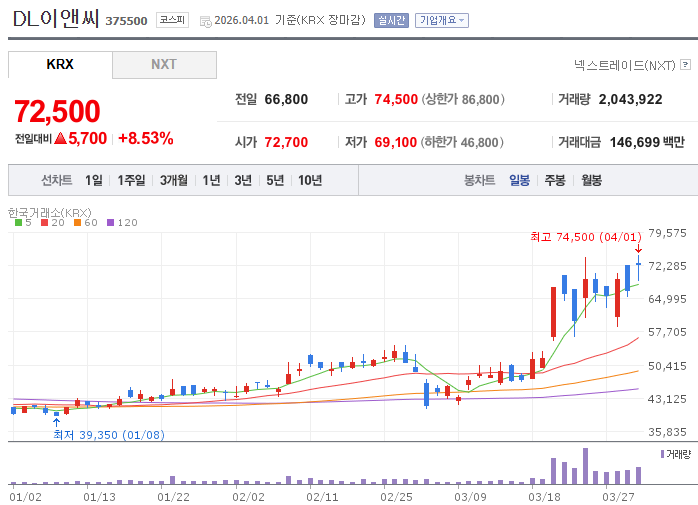The height and width of the screenshot is (505, 698).
Task: Click the orange 60-day moving average swatch
Action: tap(77, 223)
